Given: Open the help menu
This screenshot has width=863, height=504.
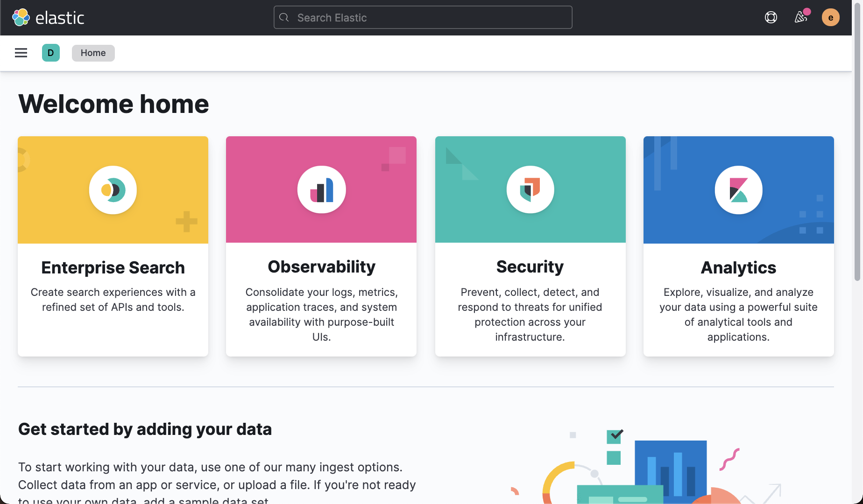Looking at the screenshot, I should tap(771, 17).
